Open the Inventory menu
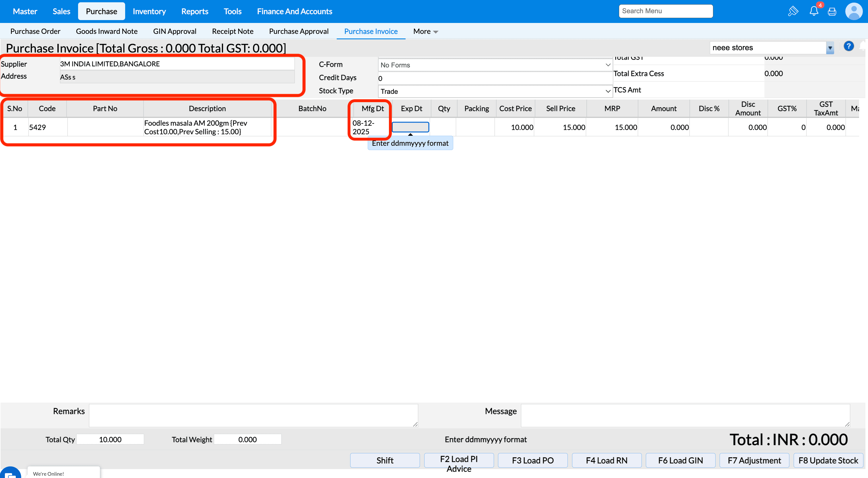The width and height of the screenshot is (868, 478). tap(149, 11)
